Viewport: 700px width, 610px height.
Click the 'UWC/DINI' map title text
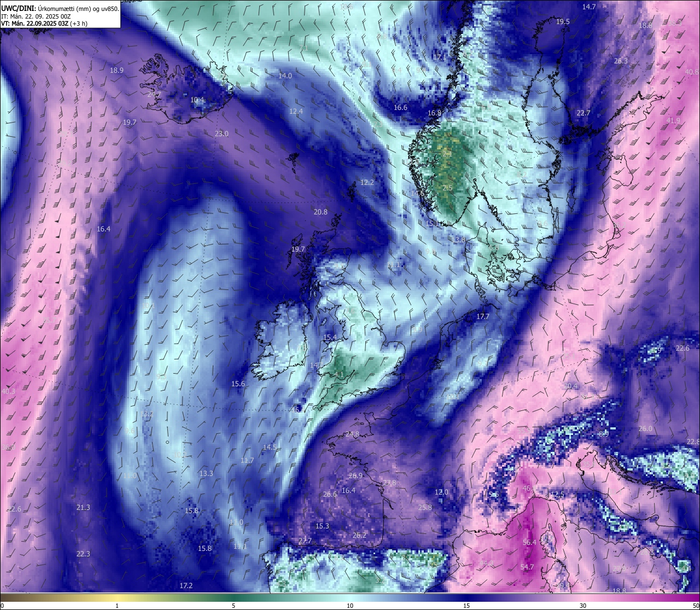pyautogui.click(x=19, y=8)
